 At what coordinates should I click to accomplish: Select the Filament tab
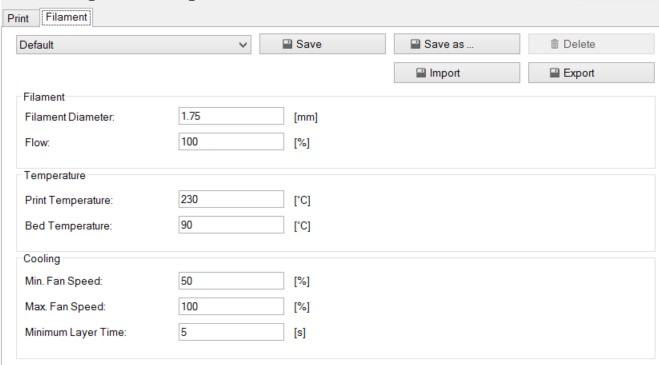66,17
